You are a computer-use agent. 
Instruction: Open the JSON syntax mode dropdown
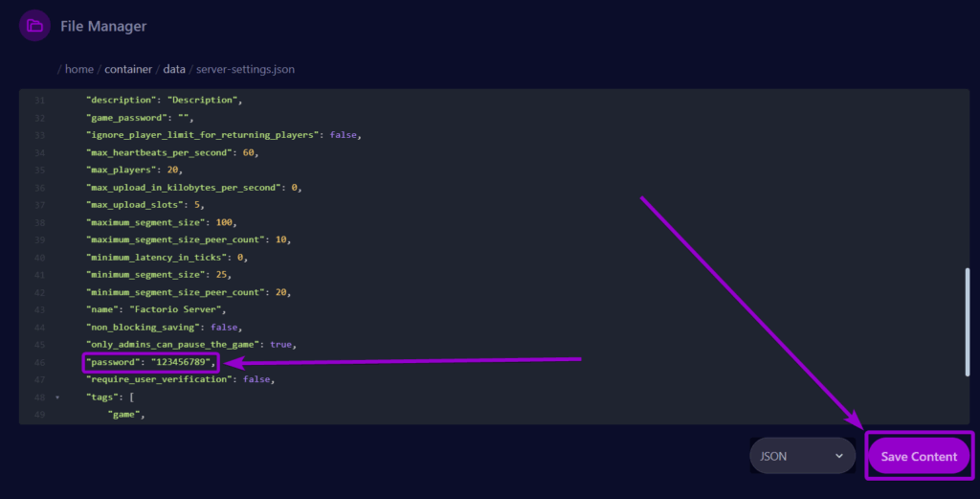tap(802, 457)
